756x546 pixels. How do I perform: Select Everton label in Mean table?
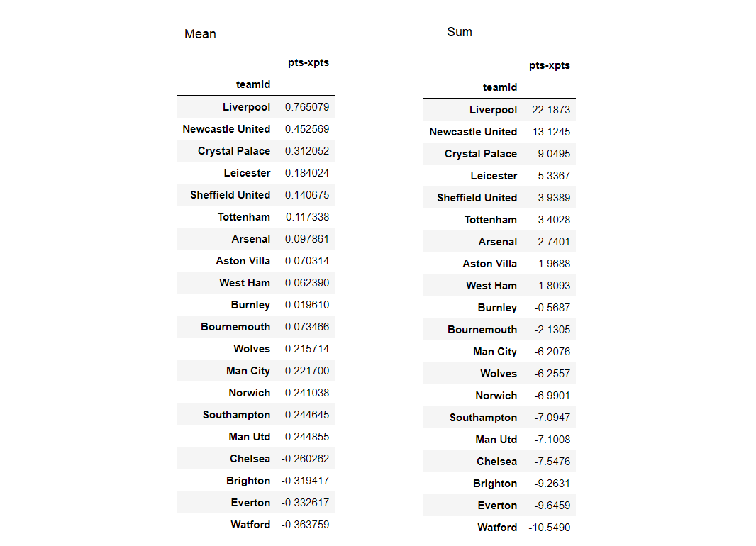pyautogui.click(x=250, y=503)
